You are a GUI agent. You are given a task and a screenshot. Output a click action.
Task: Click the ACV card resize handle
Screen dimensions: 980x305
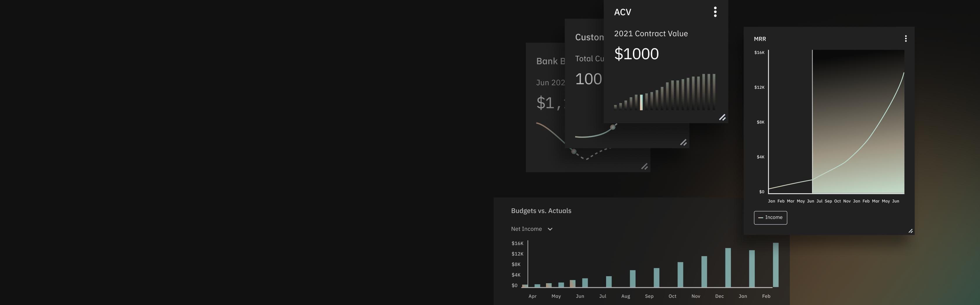[x=722, y=117]
